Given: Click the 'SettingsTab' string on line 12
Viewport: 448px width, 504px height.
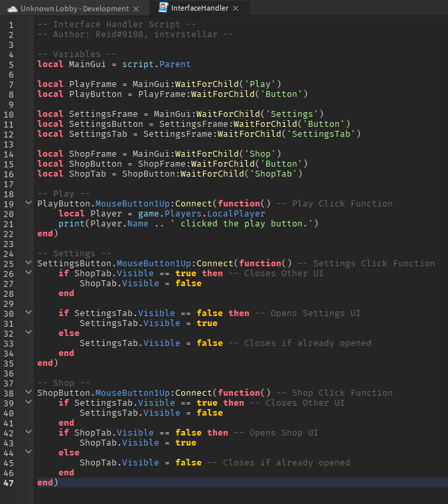Looking at the screenshot, I should pos(321,134).
